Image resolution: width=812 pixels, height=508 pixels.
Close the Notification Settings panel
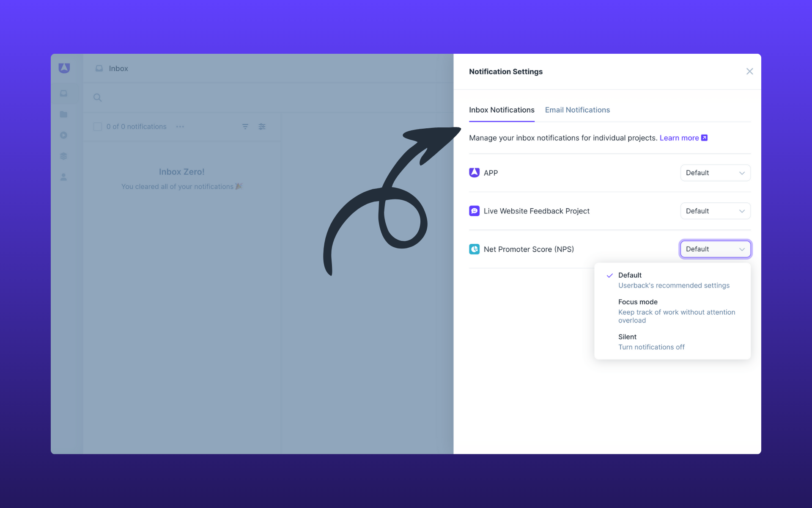[x=749, y=72]
